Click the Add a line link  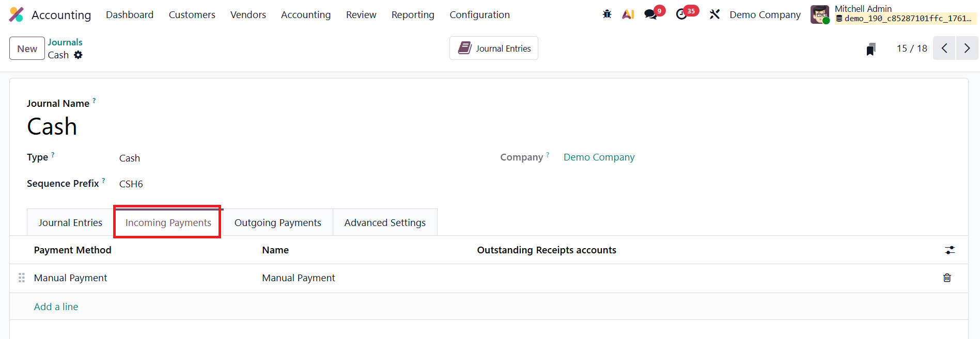(56, 306)
